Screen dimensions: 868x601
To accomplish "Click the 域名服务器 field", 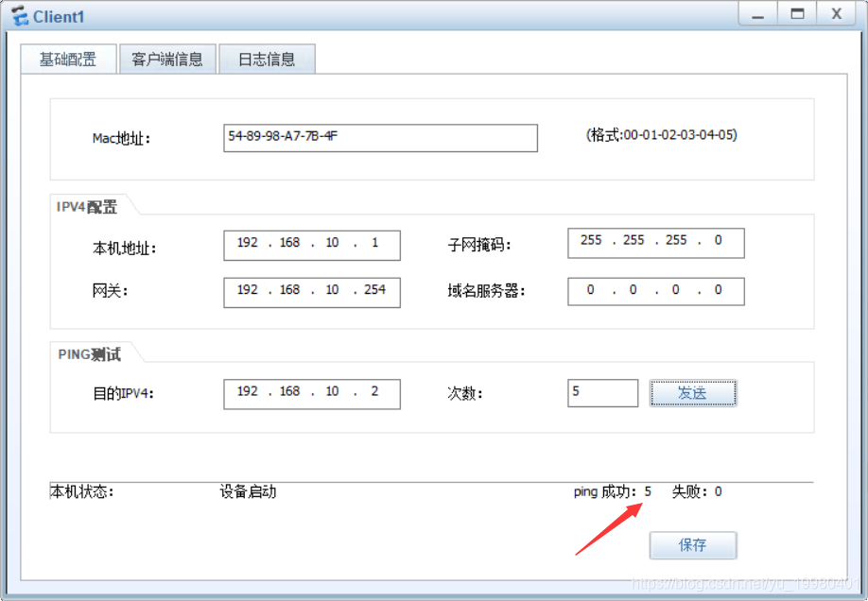I will 656,292.
